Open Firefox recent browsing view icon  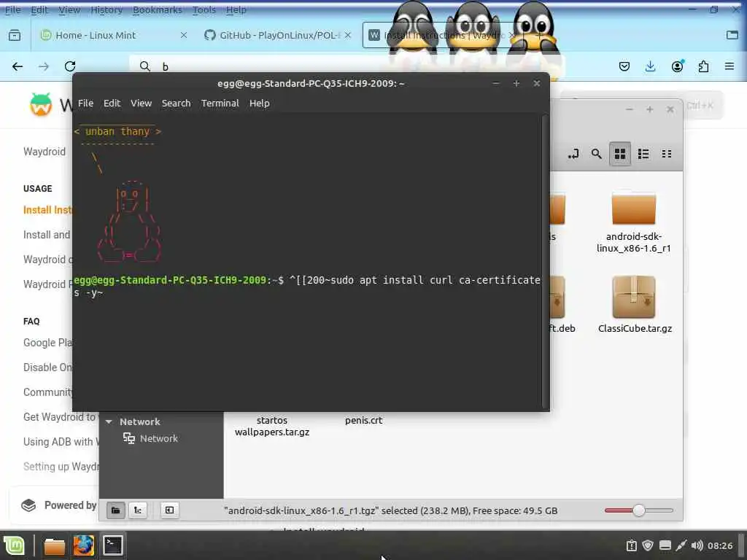tap(15, 35)
